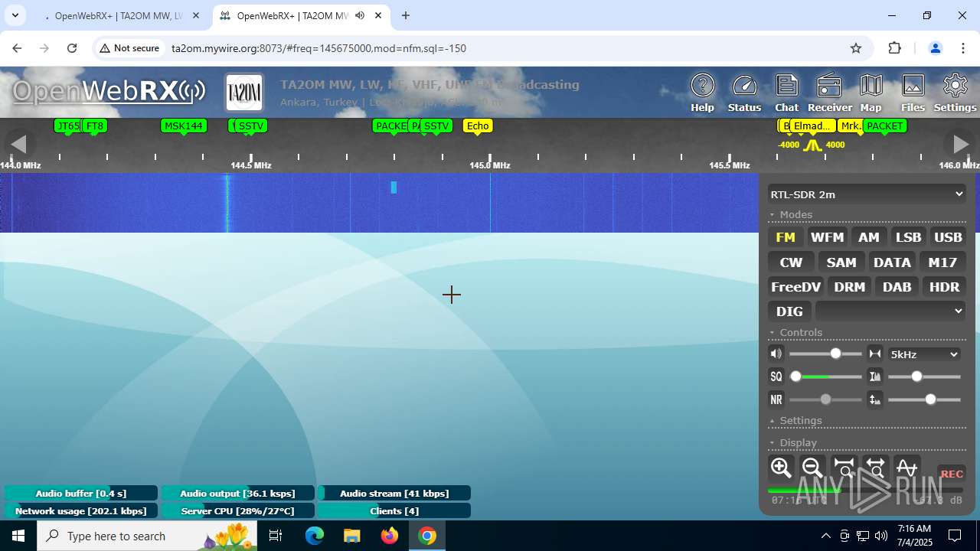
Task: Open OpenWebRX Settings gear
Action: tap(955, 93)
